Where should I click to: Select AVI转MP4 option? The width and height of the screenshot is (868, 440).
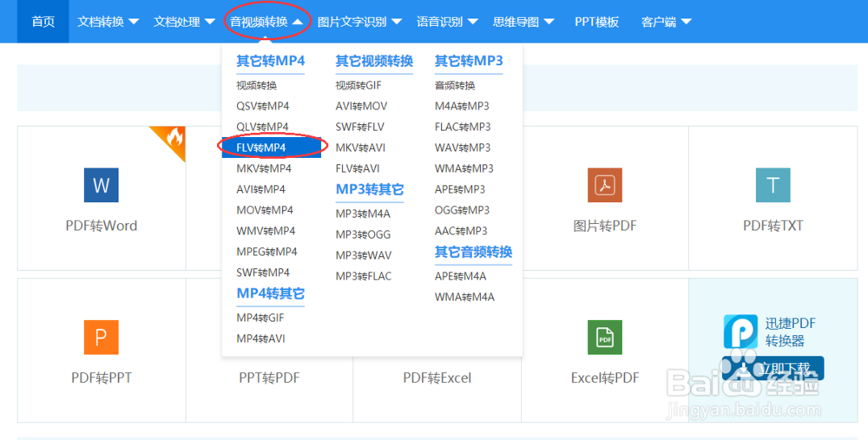pyautogui.click(x=260, y=189)
